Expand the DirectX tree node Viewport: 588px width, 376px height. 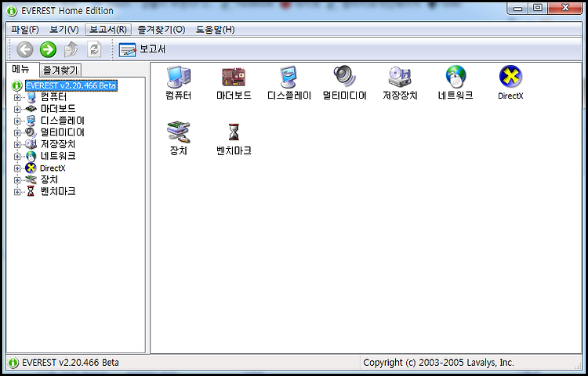[x=17, y=168]
